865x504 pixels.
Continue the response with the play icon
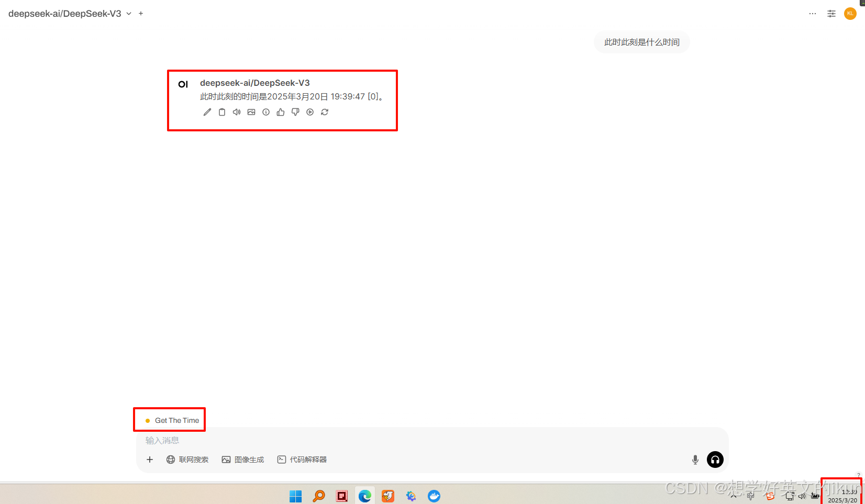tap(310, 112)
